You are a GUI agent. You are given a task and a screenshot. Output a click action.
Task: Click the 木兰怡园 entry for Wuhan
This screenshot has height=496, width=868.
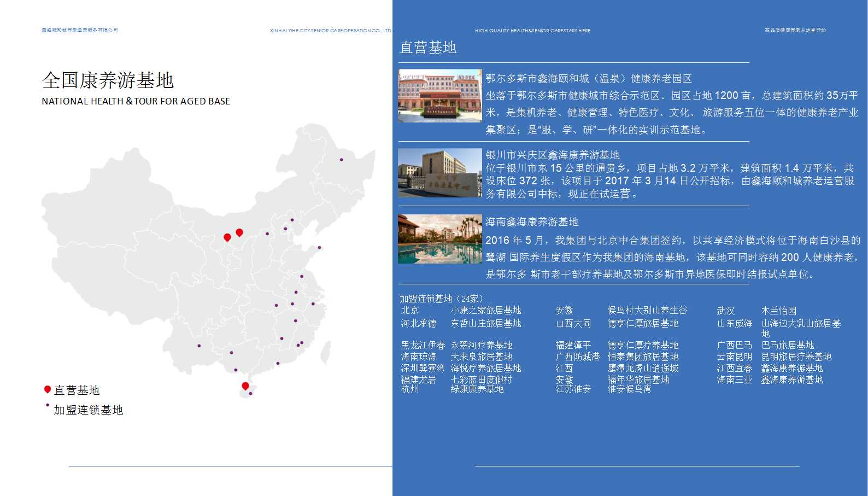click(x=778, y=311)
